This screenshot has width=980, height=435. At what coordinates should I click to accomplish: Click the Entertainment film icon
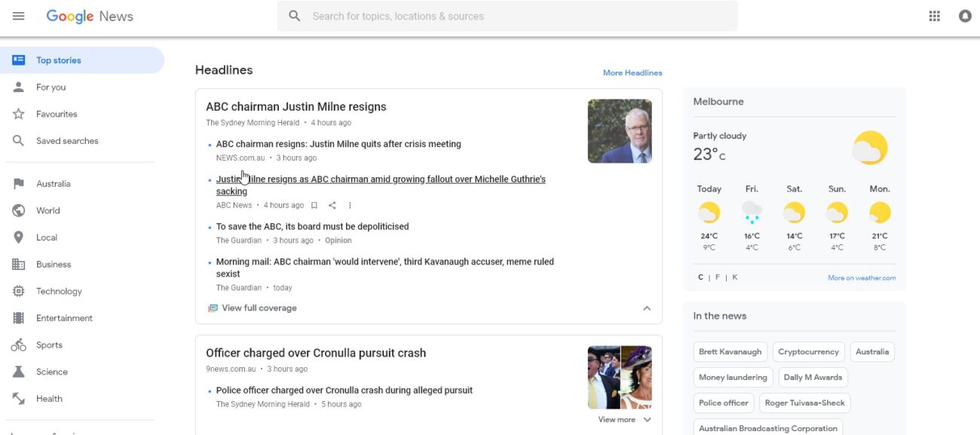point(19,318)
